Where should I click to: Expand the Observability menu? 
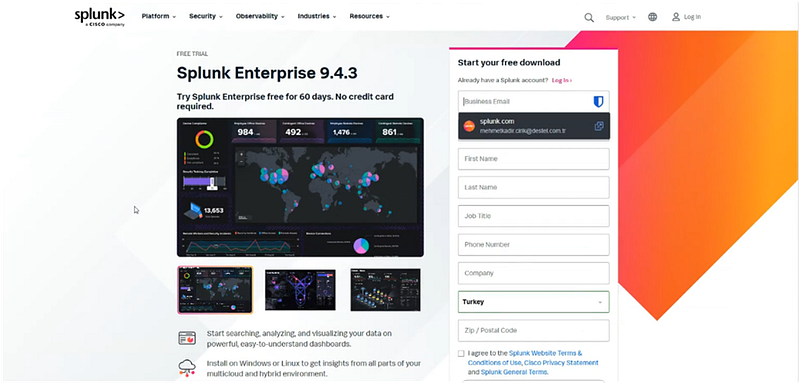260,16
